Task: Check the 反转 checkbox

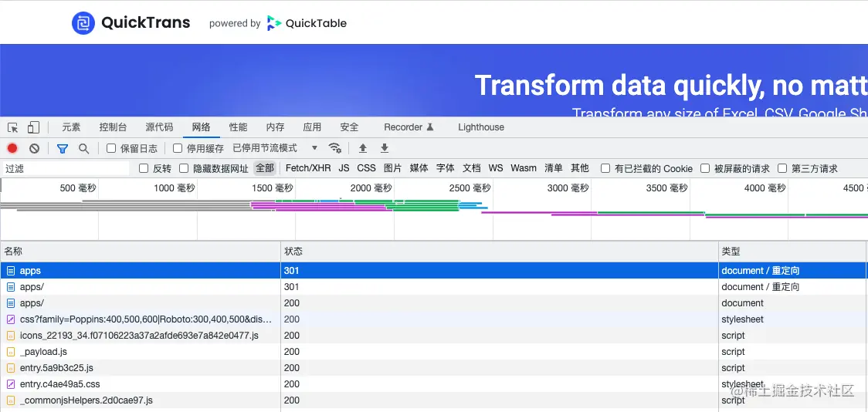Action: (x=144, y=168)
